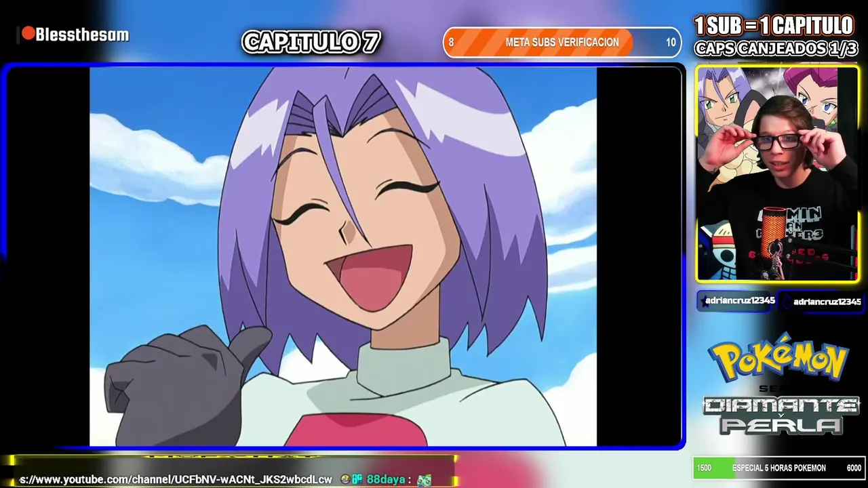The image size is (868, 488).
Task: Click the 1500 value on the goal bar
Action: pyautogui.click(x=704, y=468)
